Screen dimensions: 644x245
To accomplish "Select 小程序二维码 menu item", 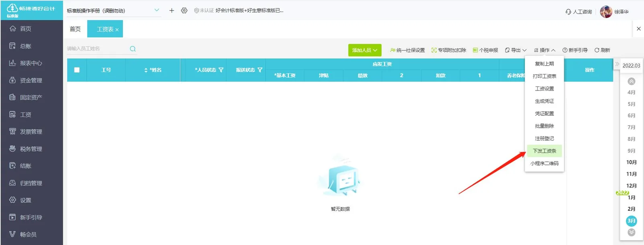I will coord(544,163).
